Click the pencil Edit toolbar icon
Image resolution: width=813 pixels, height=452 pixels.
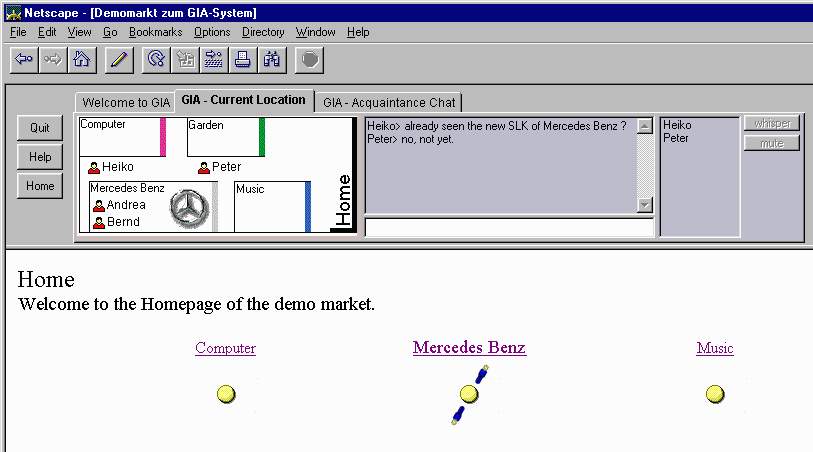pos(119,59)
